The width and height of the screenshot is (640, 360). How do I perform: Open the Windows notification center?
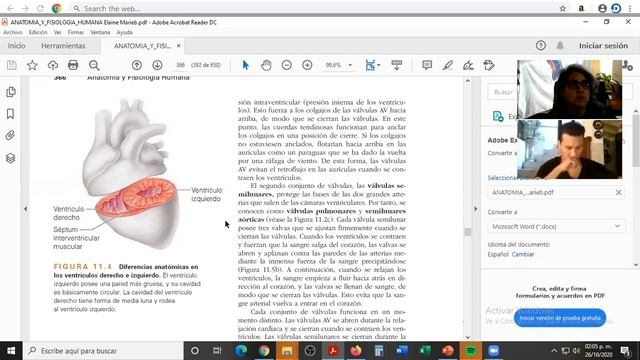click(x=625, y=351)
